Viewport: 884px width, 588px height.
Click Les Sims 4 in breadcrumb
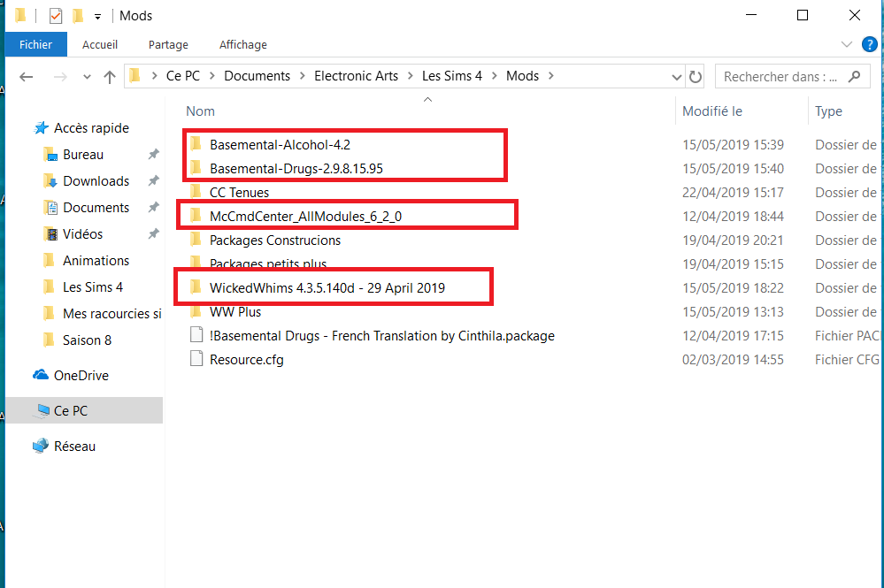452,76
